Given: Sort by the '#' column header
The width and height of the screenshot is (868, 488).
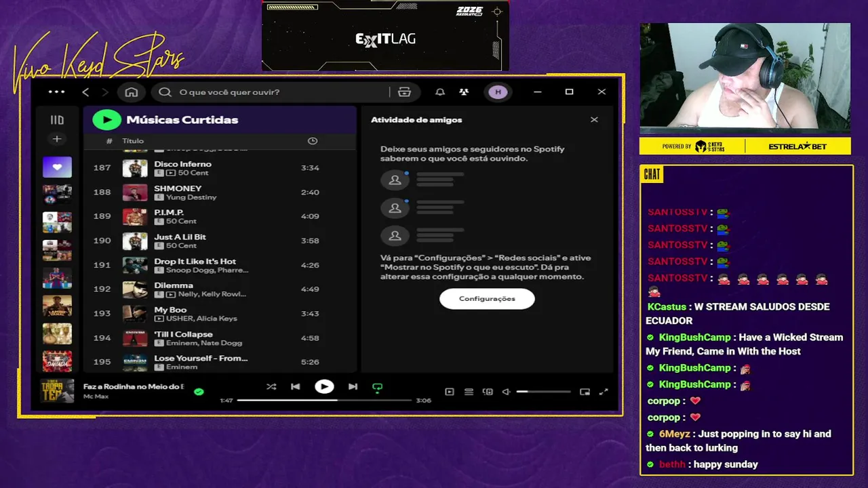Looking at the screenshot, I should [x=109, y=141].
